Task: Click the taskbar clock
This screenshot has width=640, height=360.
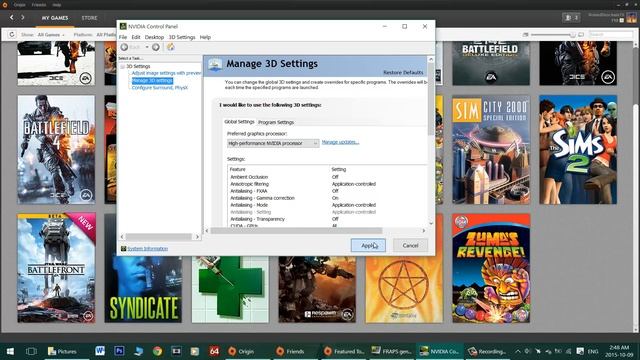Action: click(x=618, y=351)
